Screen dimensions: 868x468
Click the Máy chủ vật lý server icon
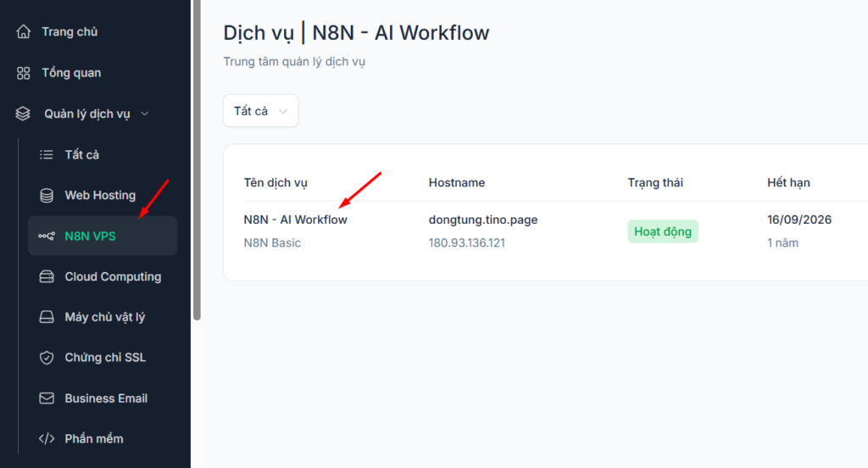point(47,317)
